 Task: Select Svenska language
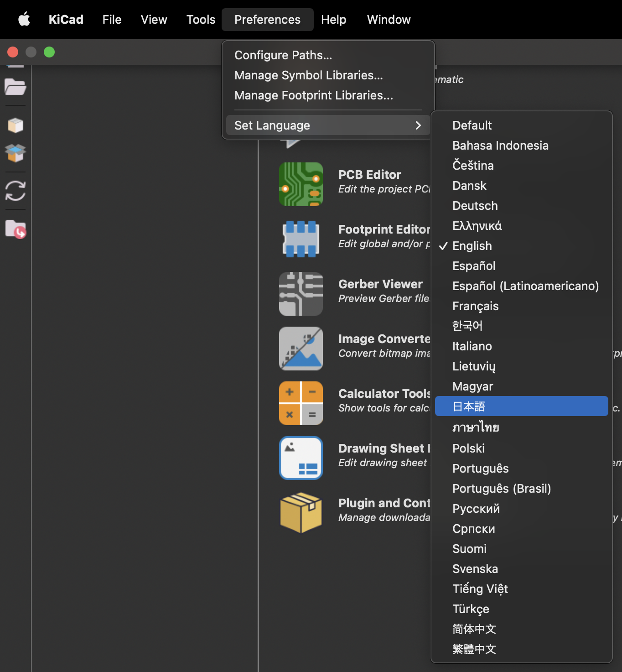tap(522, 569)
